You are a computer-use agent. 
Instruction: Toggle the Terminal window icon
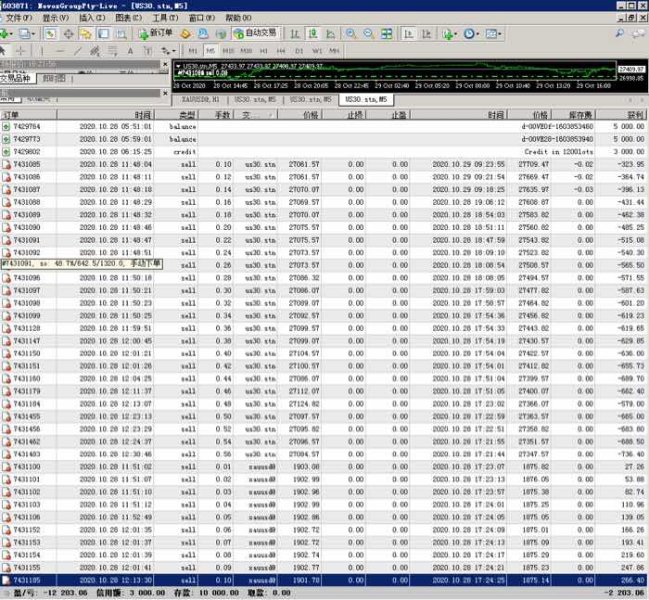click(x=103, y=34)
